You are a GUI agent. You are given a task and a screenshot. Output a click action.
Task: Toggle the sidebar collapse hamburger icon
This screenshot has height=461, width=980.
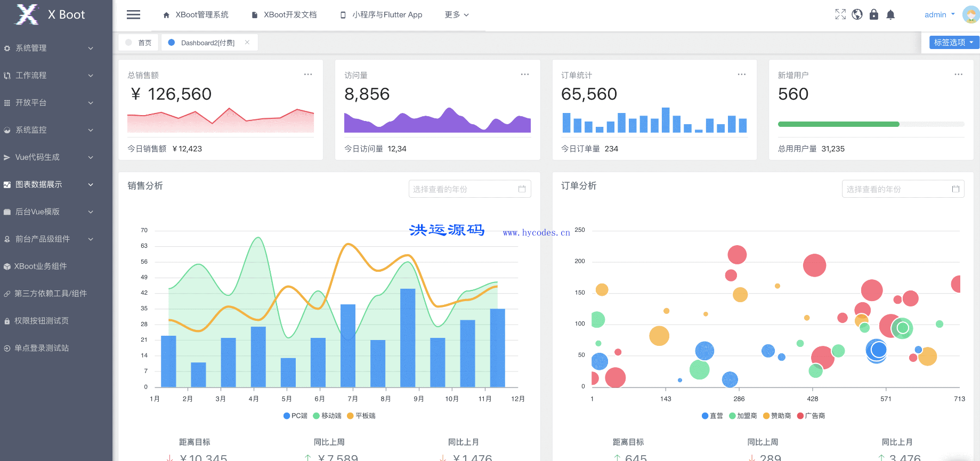(x=133, y=15)
